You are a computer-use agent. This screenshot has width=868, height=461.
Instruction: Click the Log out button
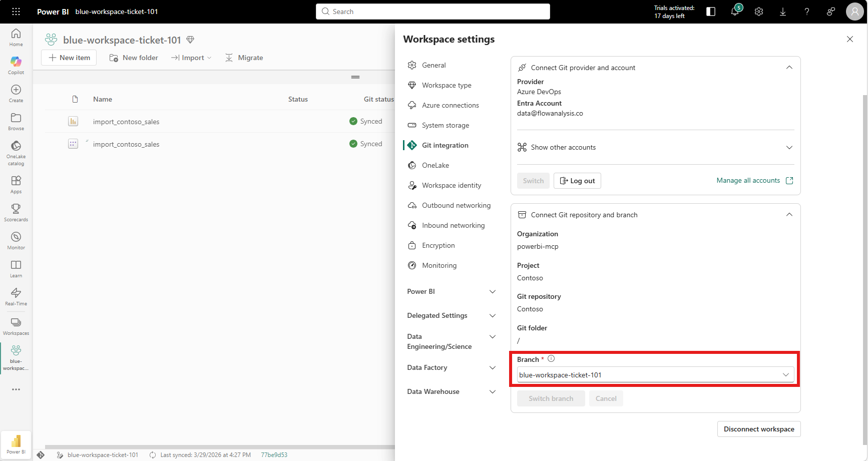(577, 181)
